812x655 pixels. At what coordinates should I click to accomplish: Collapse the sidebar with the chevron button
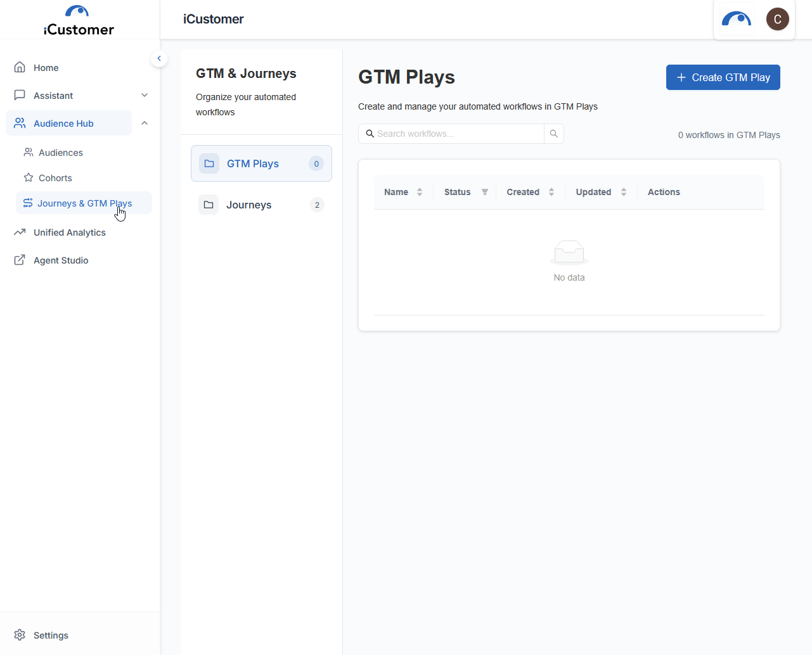tap(159, 58)
